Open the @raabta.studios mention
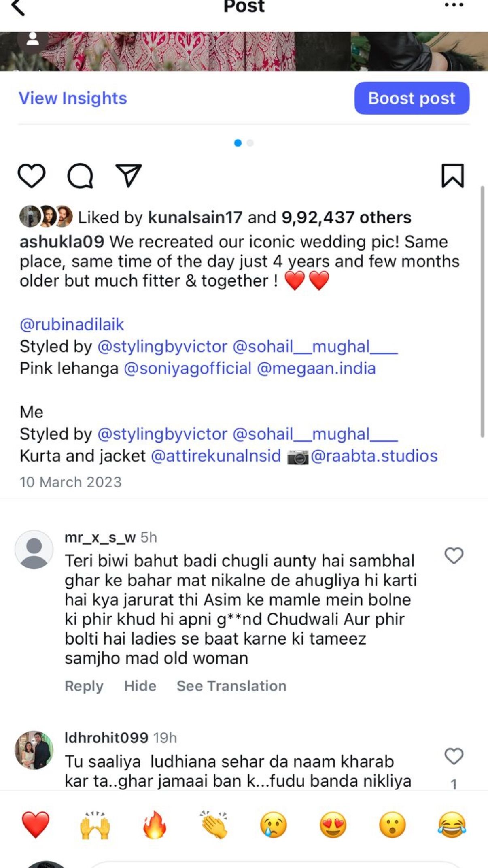 [374, 456]
